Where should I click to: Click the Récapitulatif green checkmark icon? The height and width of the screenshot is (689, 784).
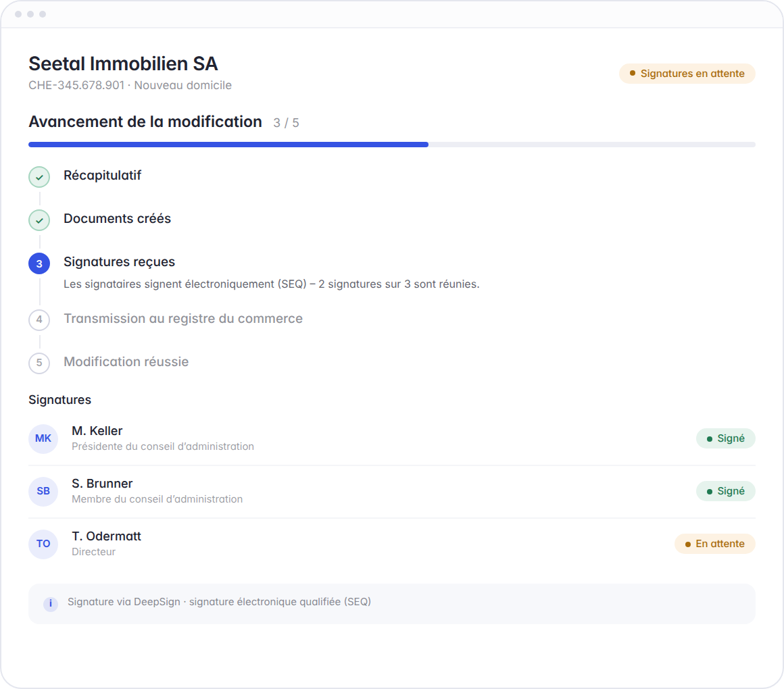tap(39, 177)
